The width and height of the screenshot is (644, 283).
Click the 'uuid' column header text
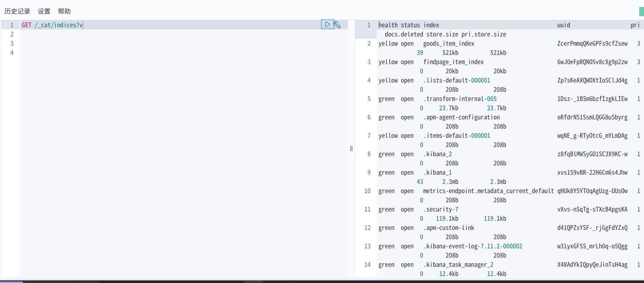tap(564, 25)
